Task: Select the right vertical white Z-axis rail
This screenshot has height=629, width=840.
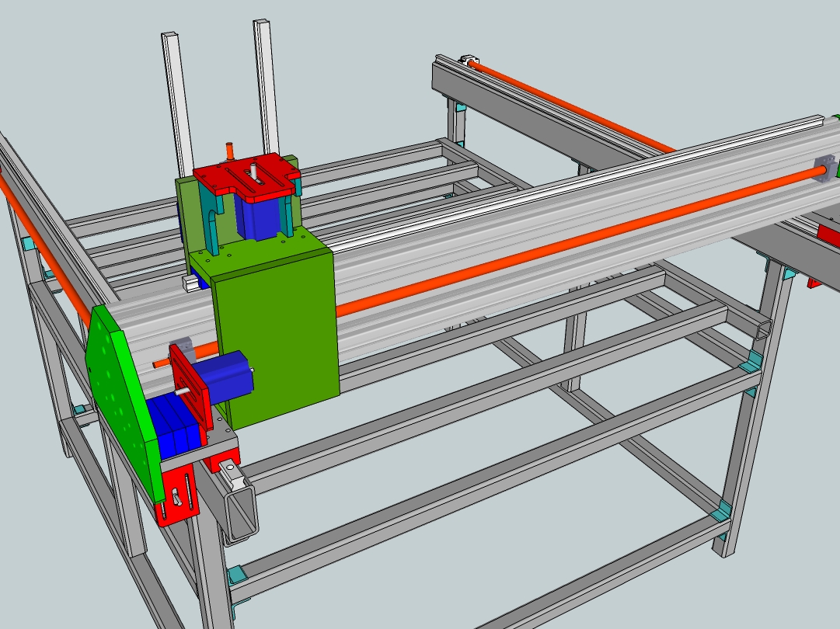Action: pyautogui.click(x=266, y=85)
